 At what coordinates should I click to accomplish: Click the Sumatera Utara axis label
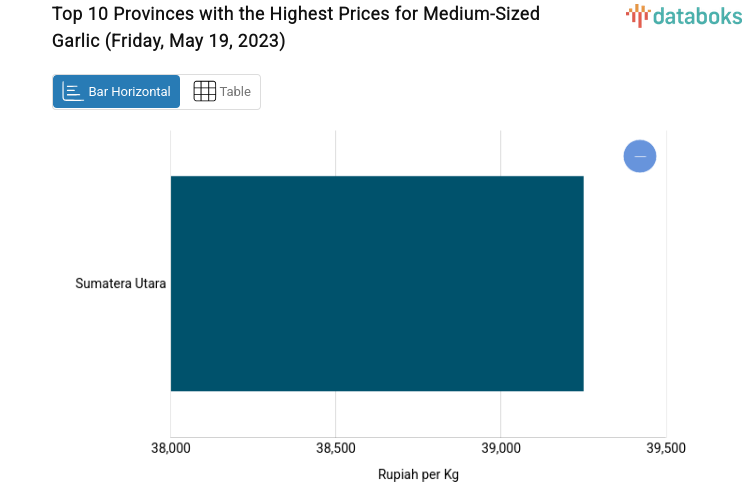coord(120,284)
